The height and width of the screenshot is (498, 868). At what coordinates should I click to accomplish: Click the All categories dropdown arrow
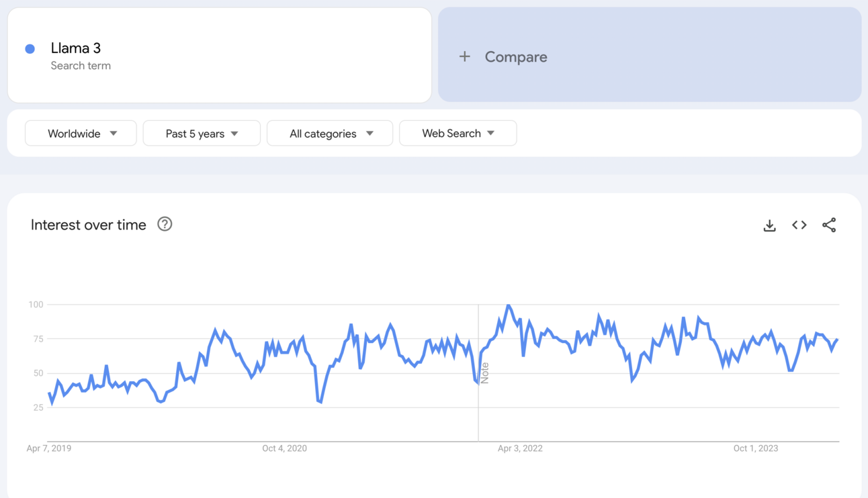[x=370, y=134]
